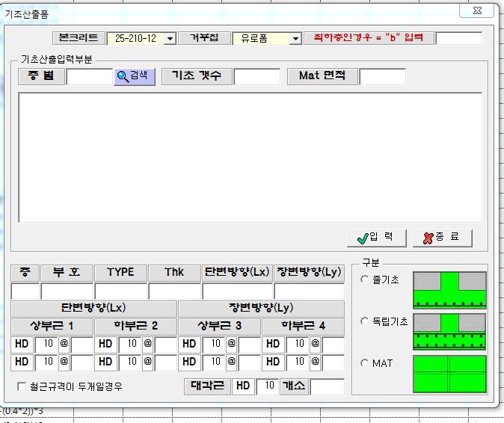The image size is (504, 423).
Task: Click the 콘크리트 label button
Action: pyautogui.click(x=79, y=38)
